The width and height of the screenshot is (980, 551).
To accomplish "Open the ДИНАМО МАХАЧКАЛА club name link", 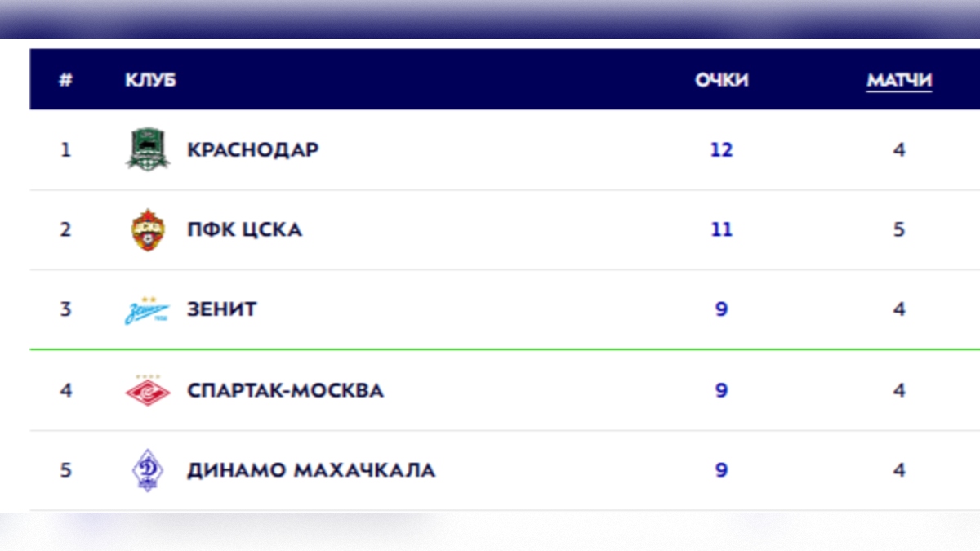I will click(311, 470).
